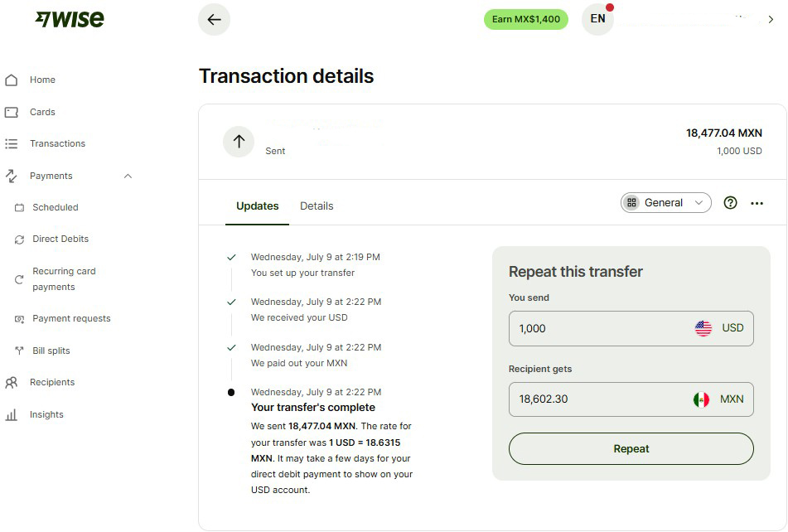Viewport: 788px width, 532px height.
Task: Collapse the Payments sidebar section
Action: pos(128,176)
